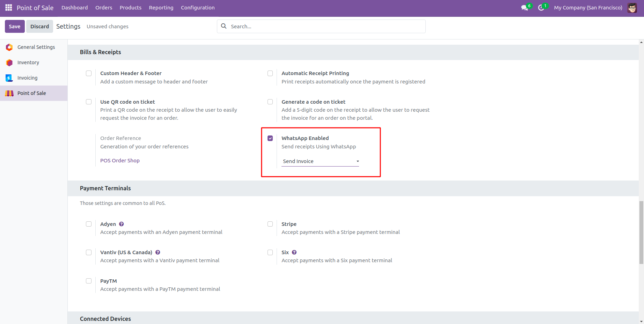Screen dimensions: 644x324
Task: Toggle Use QR code on ticket
Action: (89, 102)
